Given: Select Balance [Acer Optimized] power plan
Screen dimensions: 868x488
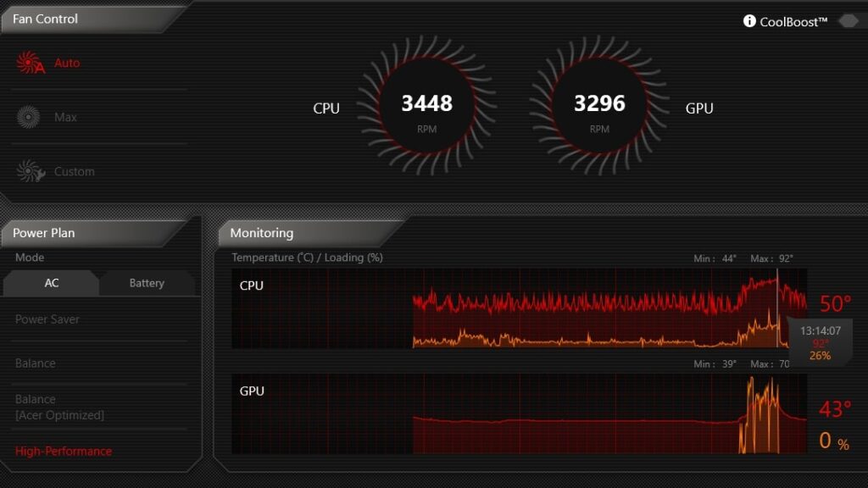Looking at the screenshot, I should coord(59,407).
